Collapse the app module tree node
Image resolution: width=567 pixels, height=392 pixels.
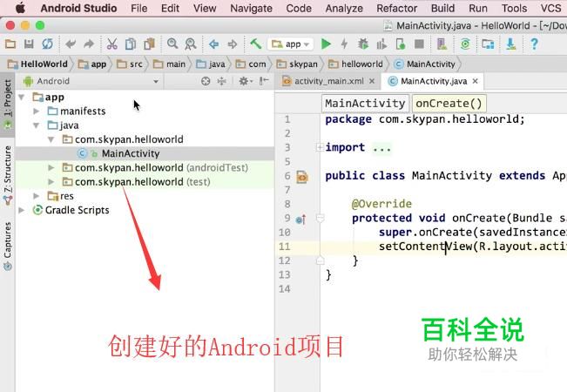pos(21,98)
